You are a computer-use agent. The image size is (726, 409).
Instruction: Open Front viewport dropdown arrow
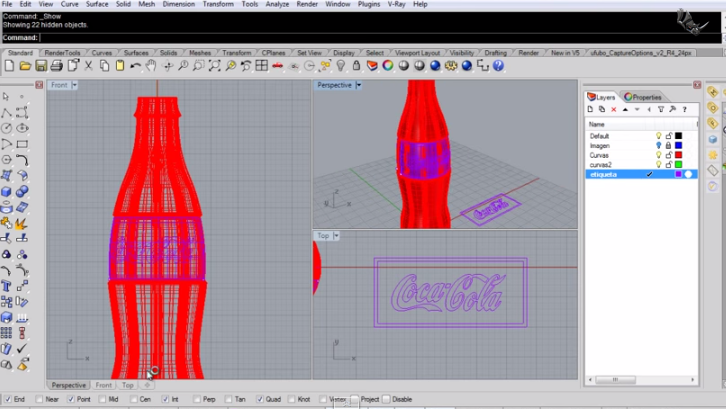(x=75, y=85)
